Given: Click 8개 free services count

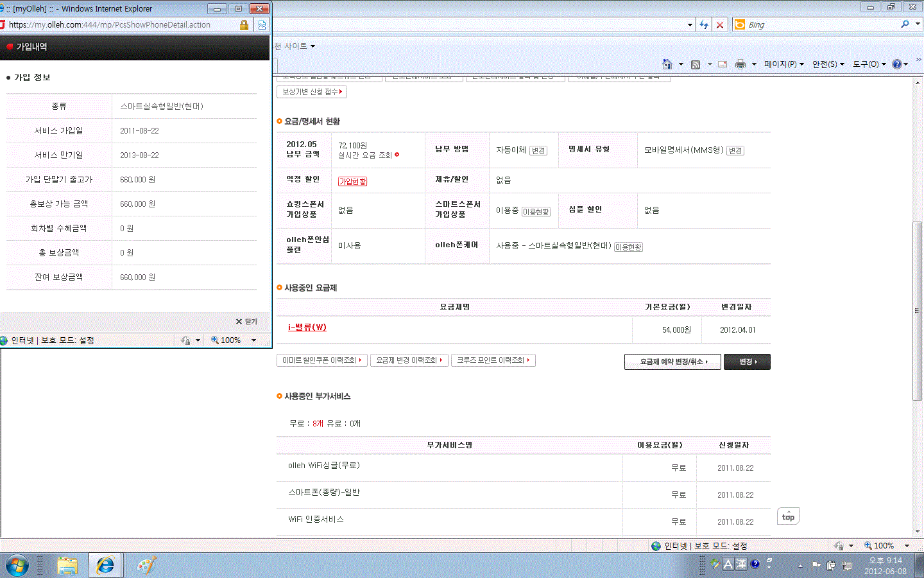Looking at the screenshot, I should point(318,423).
